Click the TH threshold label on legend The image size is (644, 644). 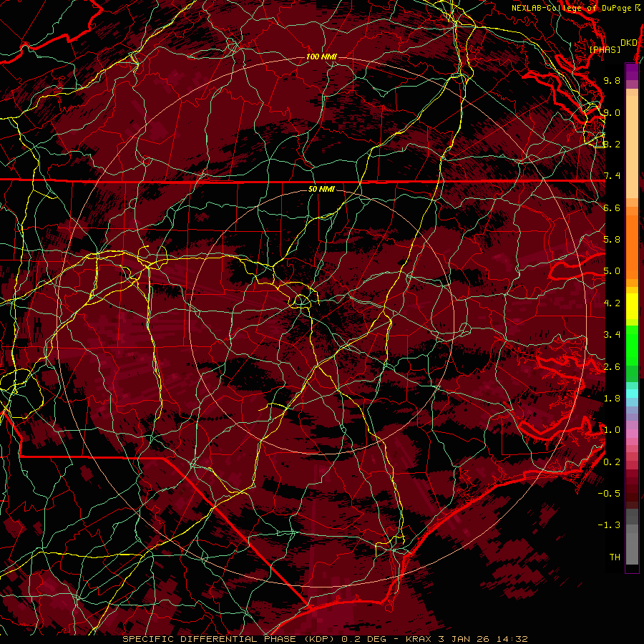point(615,557)
